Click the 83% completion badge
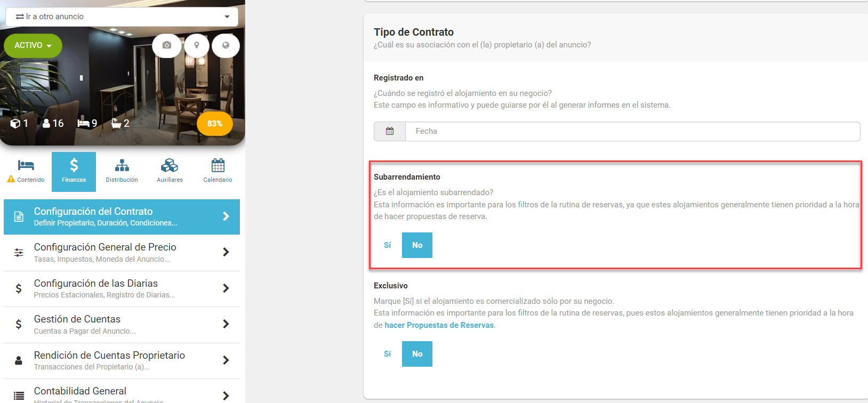Image resolution: width=868 pixels, height=403 pixels. pos(215,123)
